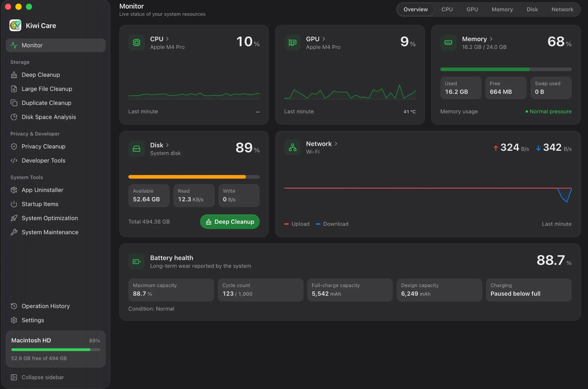
Task: Click the Network topology icon
Action: point(293,147)
